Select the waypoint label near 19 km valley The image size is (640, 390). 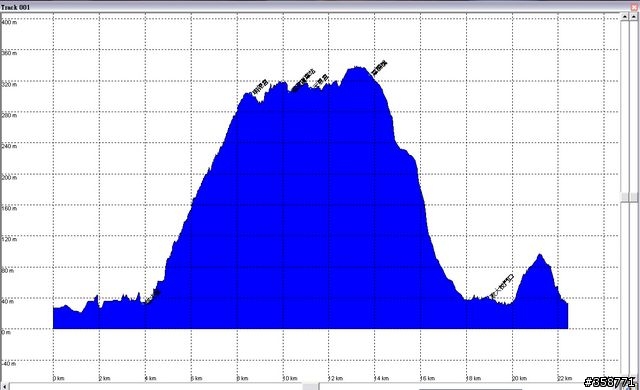coord(502,286)
